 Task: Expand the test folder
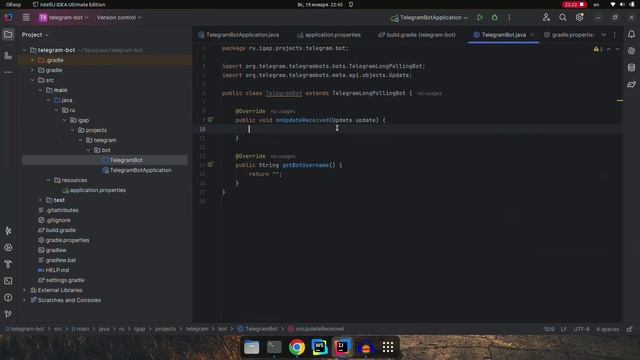pos(40,200)
